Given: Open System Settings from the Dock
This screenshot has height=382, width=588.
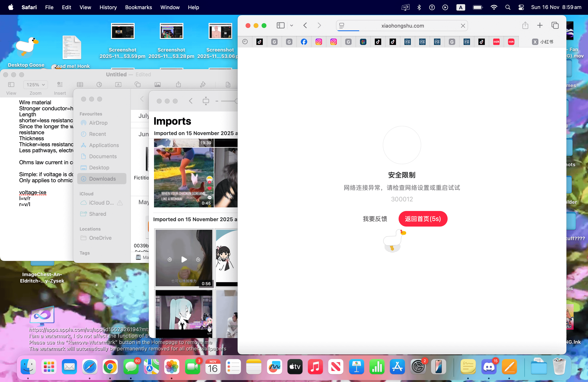Looking at the screenshot, I should click(x=418, y=367).
